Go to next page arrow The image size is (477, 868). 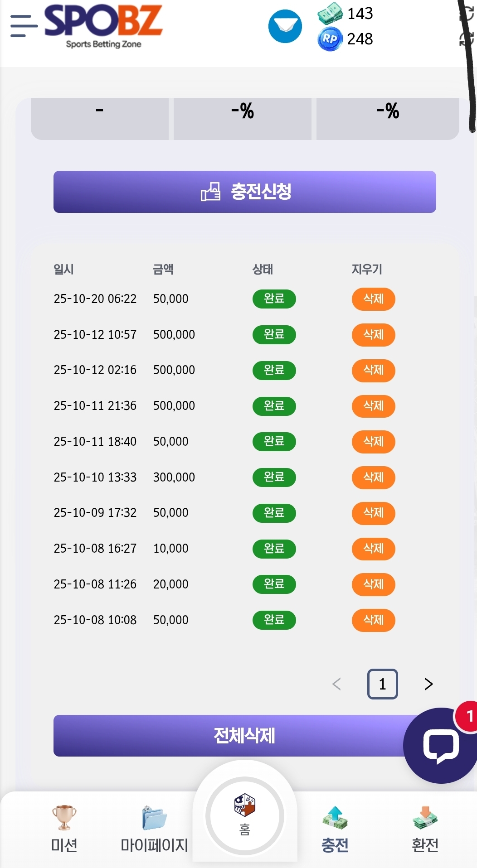pyautogui.click(x=428, y=684)
